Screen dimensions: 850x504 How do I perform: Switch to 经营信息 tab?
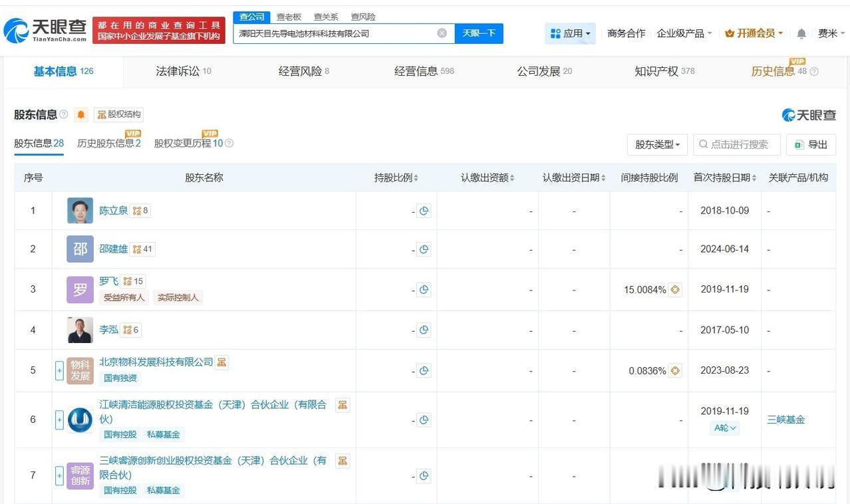coord(424,71)
